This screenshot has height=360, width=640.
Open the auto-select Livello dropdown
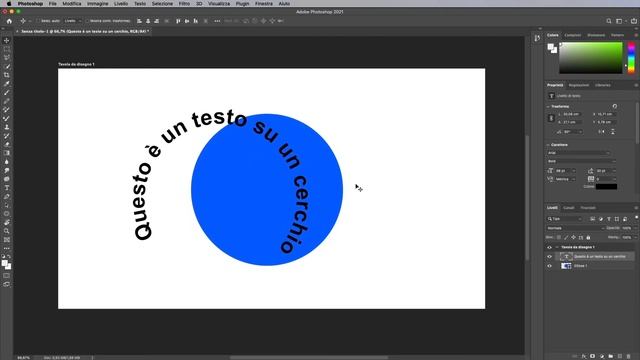pos(73,21)
